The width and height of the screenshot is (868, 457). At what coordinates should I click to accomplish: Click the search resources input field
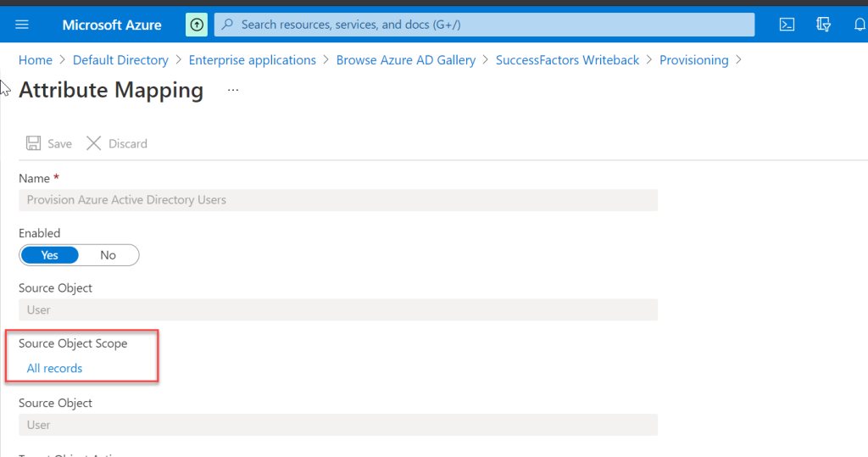pos(484,25)
